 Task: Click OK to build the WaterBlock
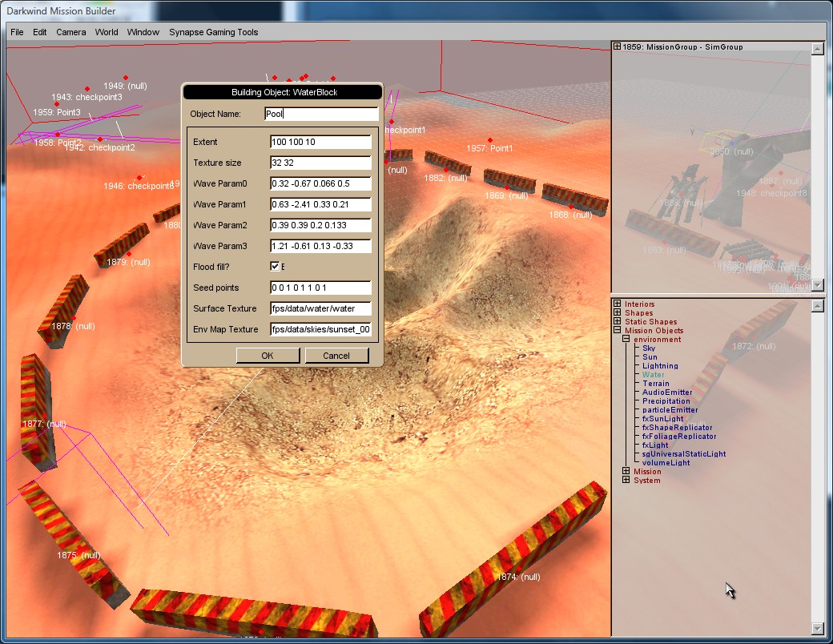click(268, 356)
